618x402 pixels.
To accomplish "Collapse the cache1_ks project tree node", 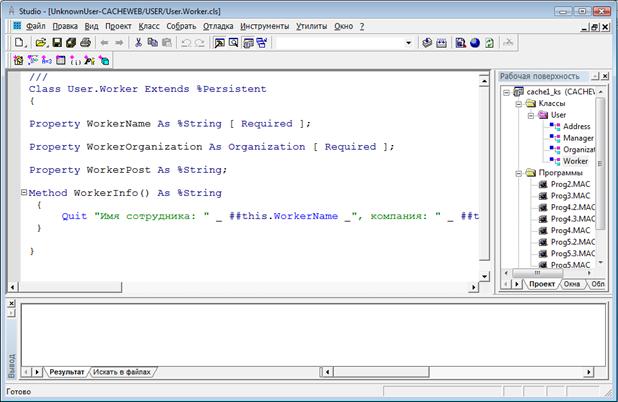I will 506,92.
